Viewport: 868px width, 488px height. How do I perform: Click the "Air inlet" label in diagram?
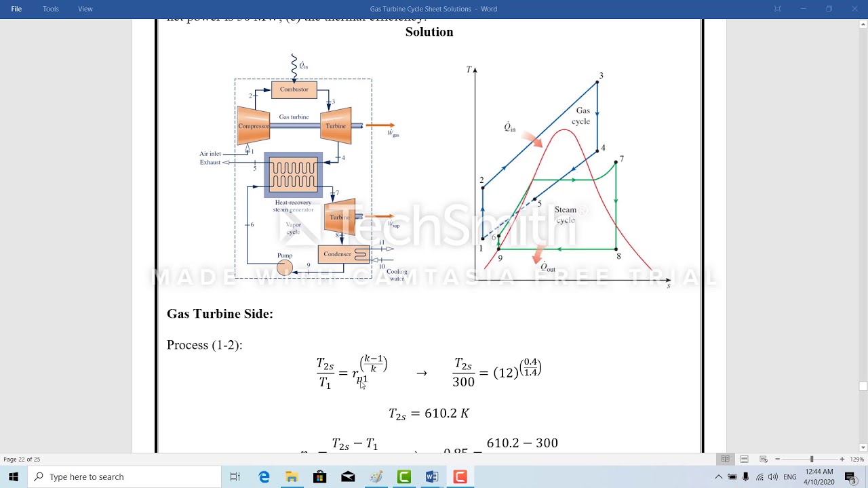210,154
